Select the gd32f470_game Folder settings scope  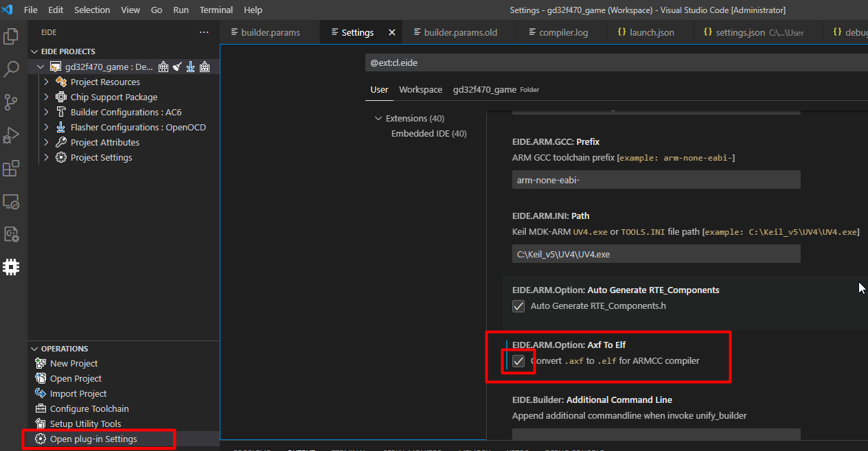(x=494, y=89)
